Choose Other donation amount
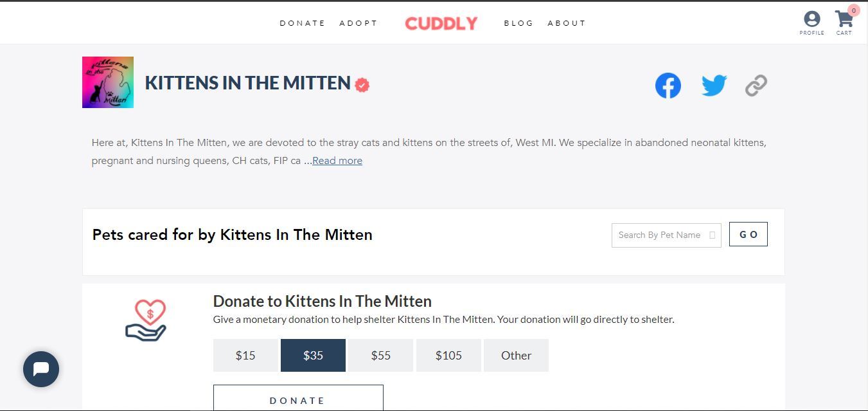 pos(516,356)
